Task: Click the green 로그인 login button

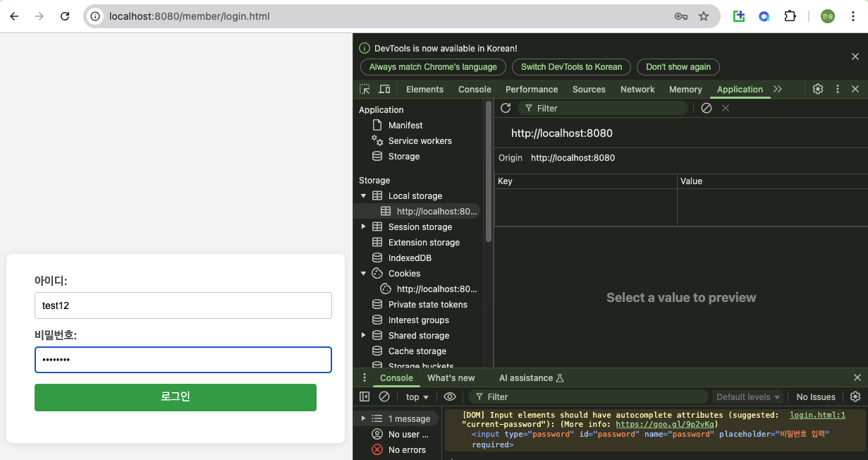Action: tap(176, 397)
